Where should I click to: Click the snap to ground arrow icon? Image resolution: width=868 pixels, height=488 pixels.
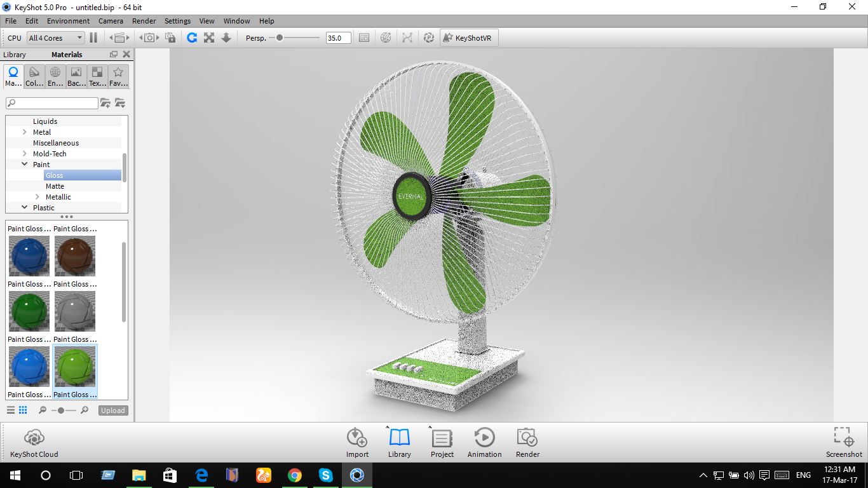(x=226, y=38)
